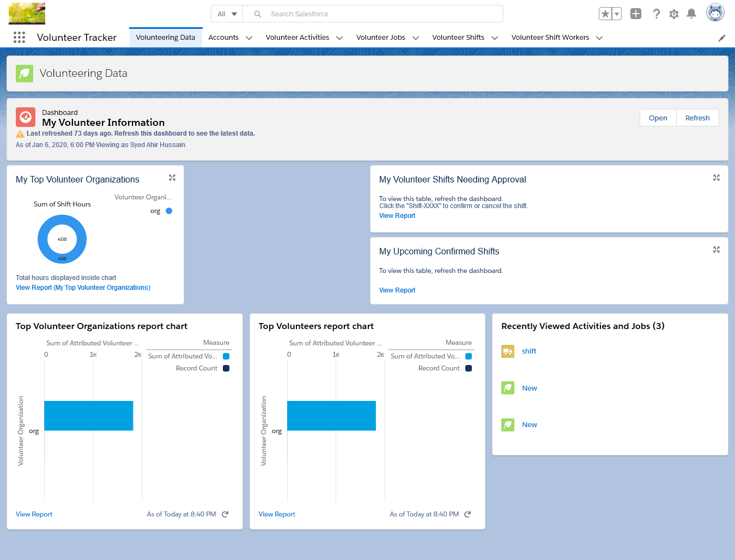The image size is (735, 560).
Task: Open the All search scope dropdown
Action: coord(227,14)
